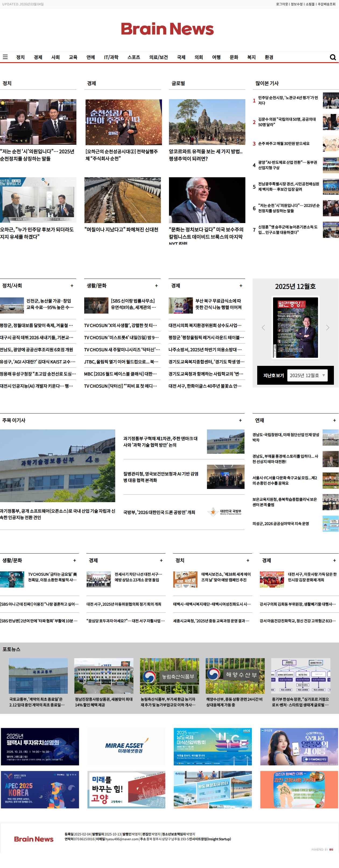Open the 해양수산부 photo news thumbnail

click(x=235, y=676)
